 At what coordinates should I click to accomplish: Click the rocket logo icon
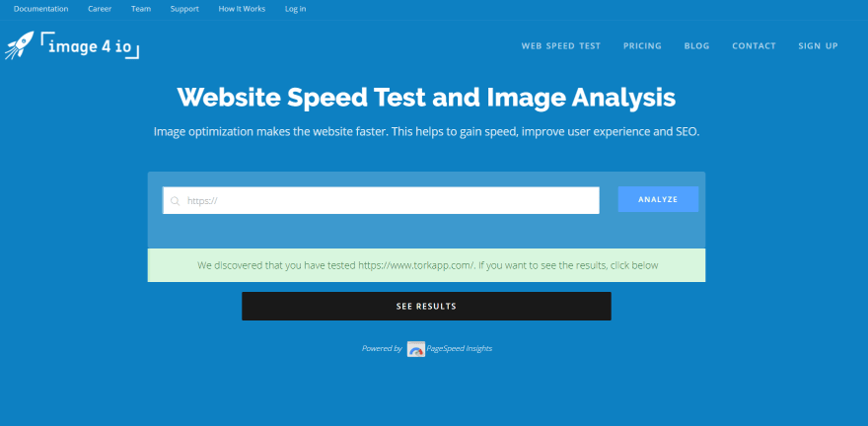(20, 44)
